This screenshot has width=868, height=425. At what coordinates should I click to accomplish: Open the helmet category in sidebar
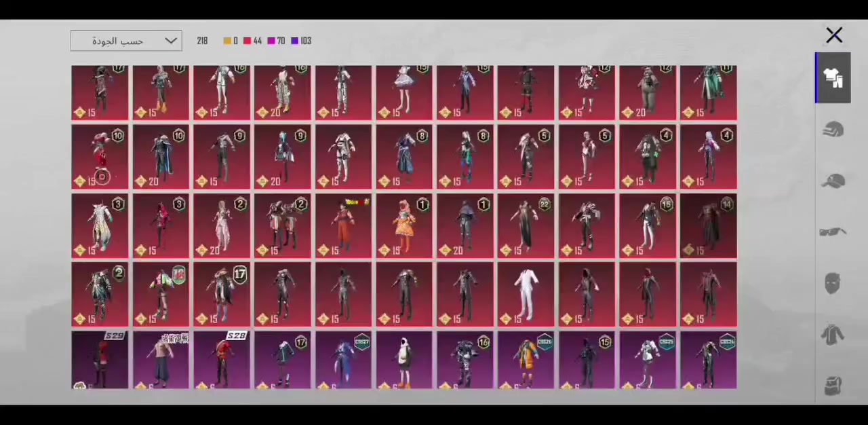pos(833,130)
